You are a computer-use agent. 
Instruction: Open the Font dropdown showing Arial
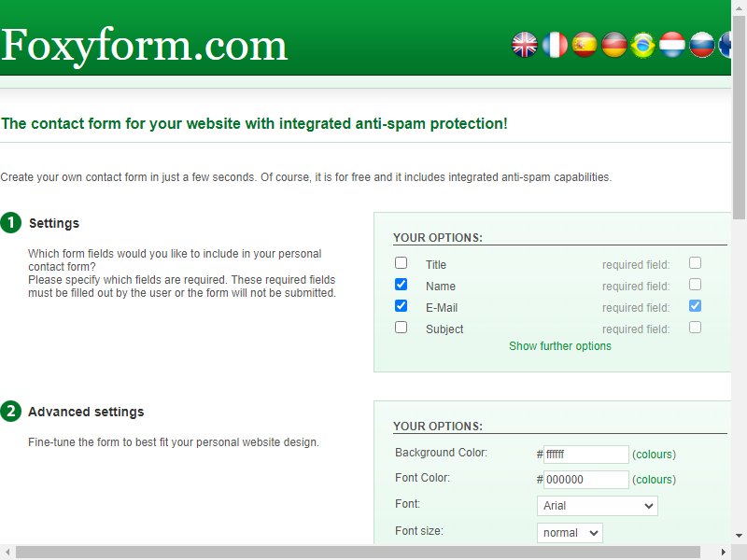point(598,506)
